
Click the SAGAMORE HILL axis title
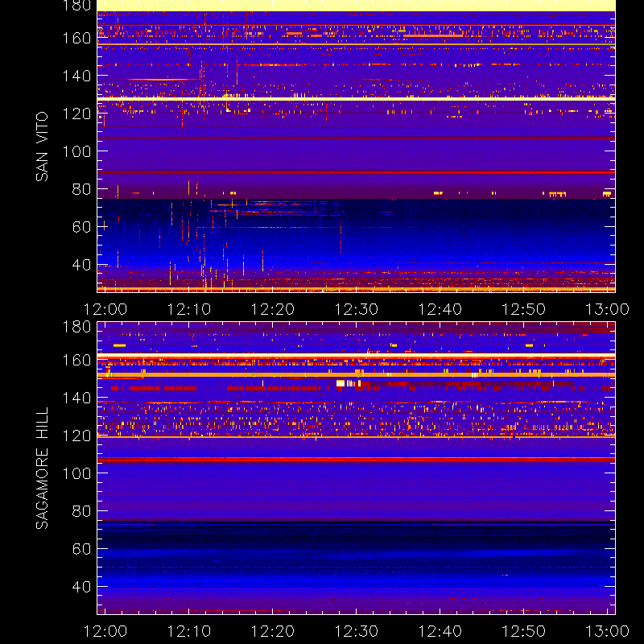[43, 468]
